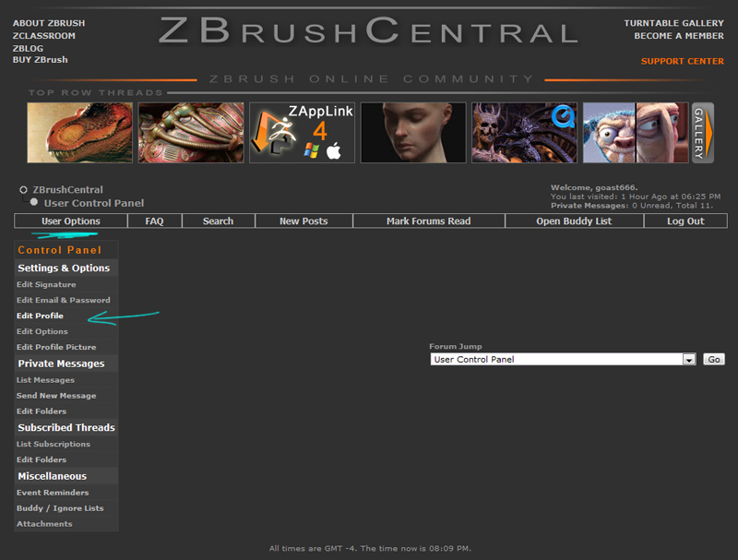Open the FAQ menu item
Screen dimensions: 738x560
(154, 220)
